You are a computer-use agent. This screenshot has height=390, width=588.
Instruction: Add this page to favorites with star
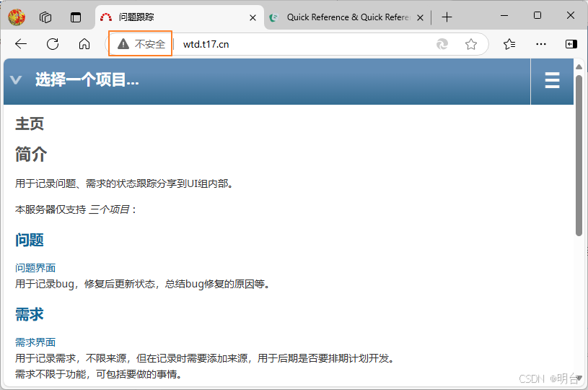click(471, 44)
